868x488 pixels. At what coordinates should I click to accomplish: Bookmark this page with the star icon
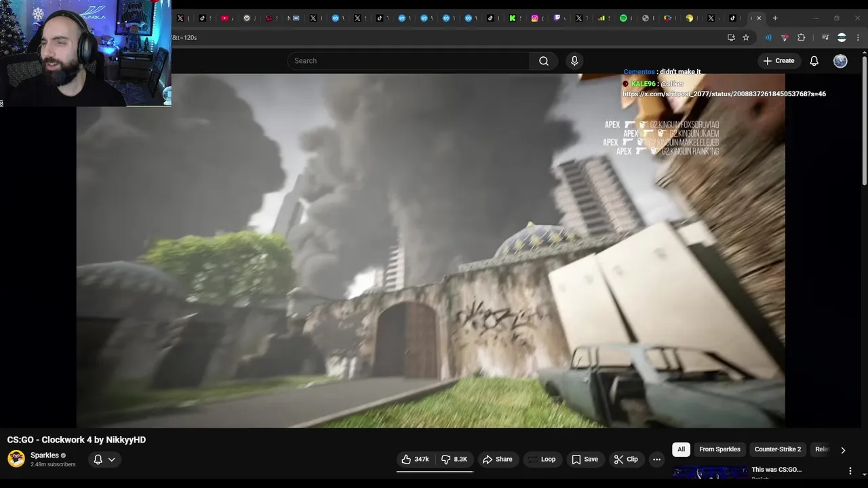(746, 37)
